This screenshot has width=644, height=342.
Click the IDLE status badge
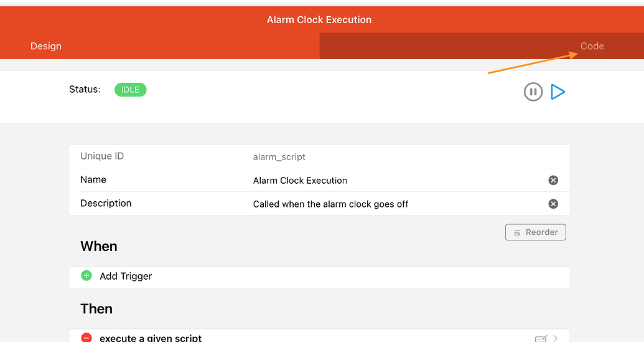(x=130, y=90)
